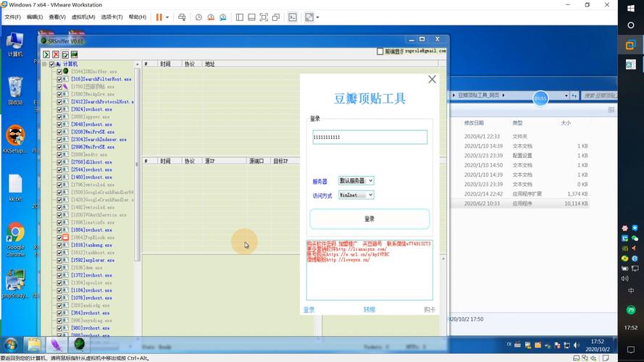Click VMware show sidebar layout icon
Image resolution: width=644 pixels, height=362 pixels.
(240, 17)
